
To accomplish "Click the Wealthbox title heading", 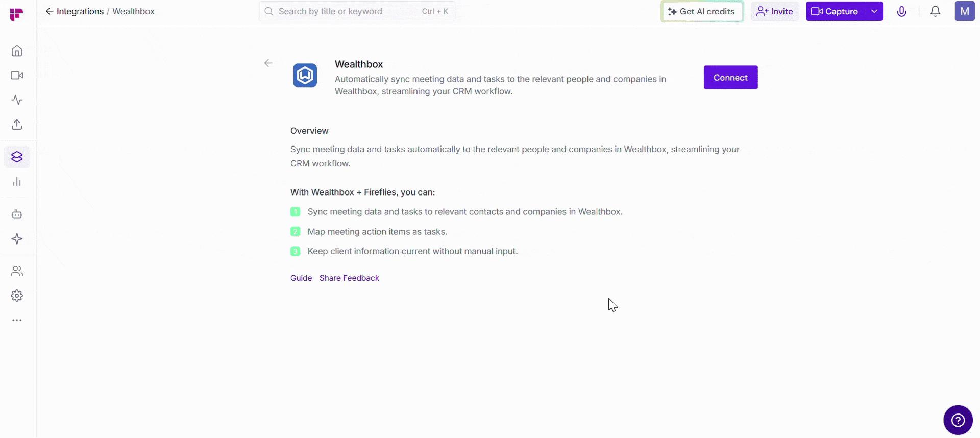I will 359,64.
